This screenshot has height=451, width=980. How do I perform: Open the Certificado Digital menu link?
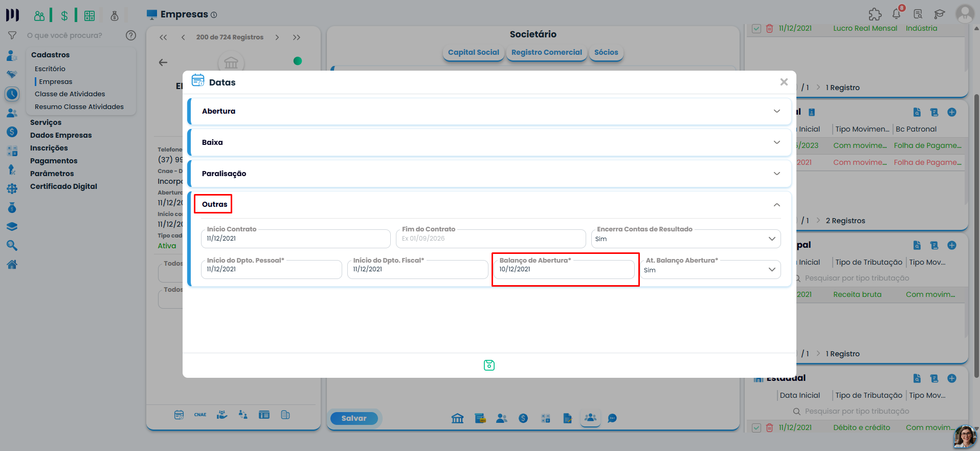[63, 186]
